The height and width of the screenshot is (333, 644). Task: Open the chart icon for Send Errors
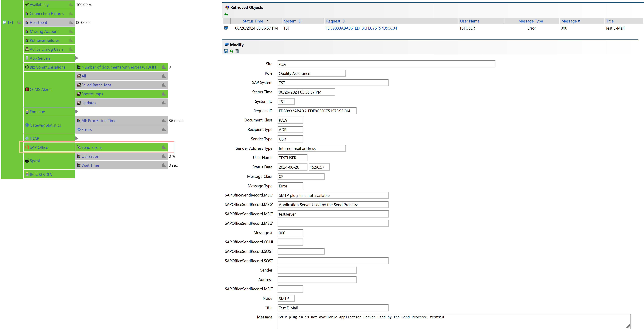tap(164, 147)
